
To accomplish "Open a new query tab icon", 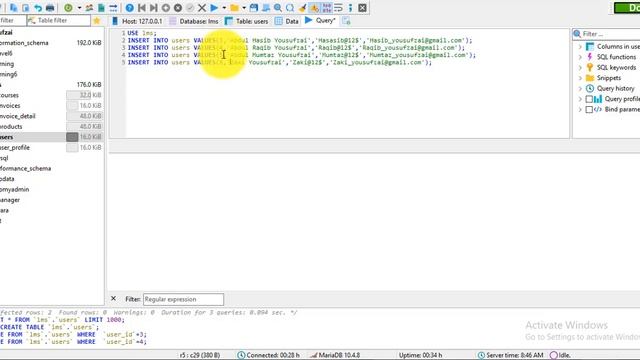I will click(346, 21).
